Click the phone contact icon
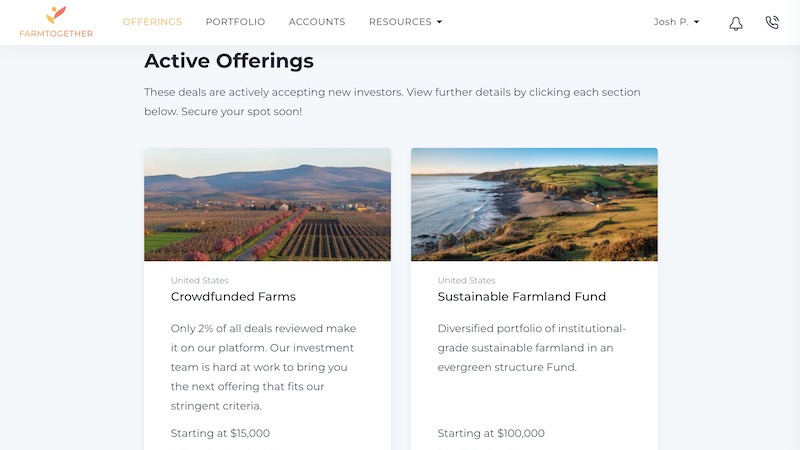Screen dimensions: 800x450 (x=771, y=22)
